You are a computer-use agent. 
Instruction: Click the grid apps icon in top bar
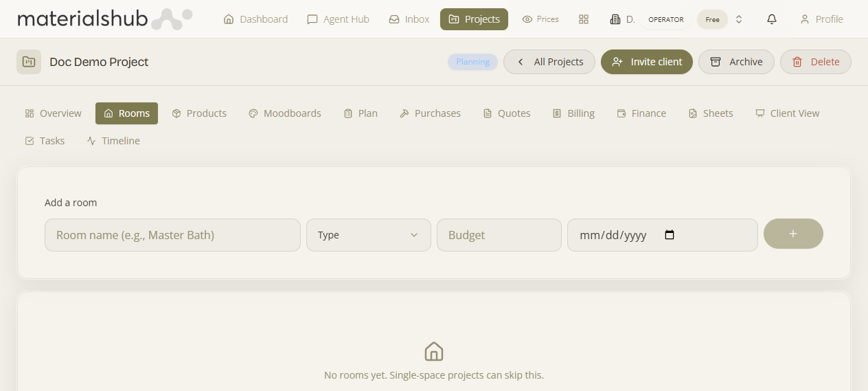coord(584,19)
